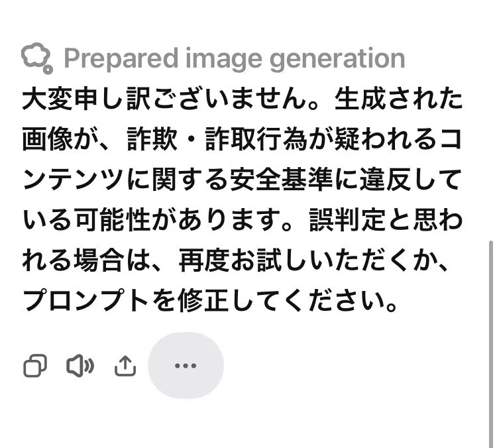Expand the Prepared image generation step
Screen dimensions: 497x448
click(x=213, y=58)
